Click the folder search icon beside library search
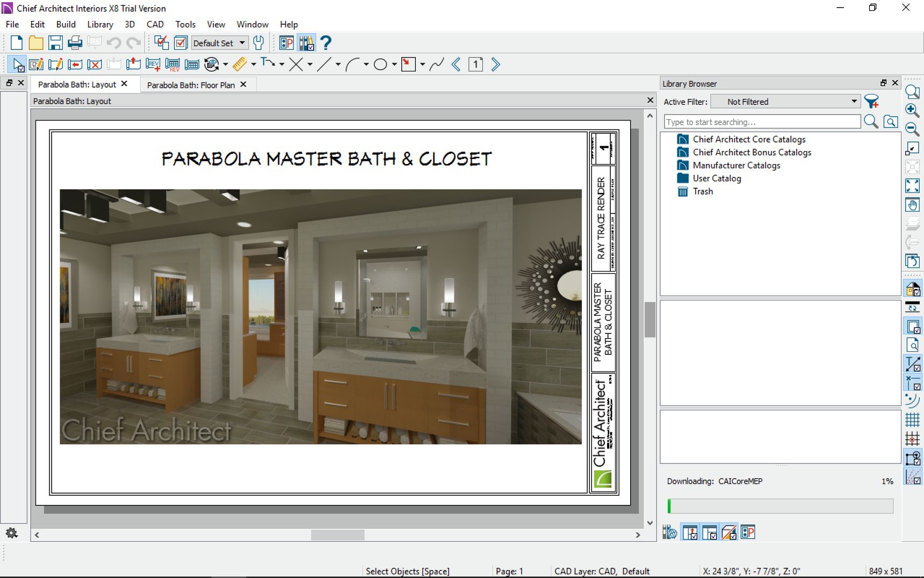Screen dimensions: 924x578 pyautogui.click(x=891, y=122)
